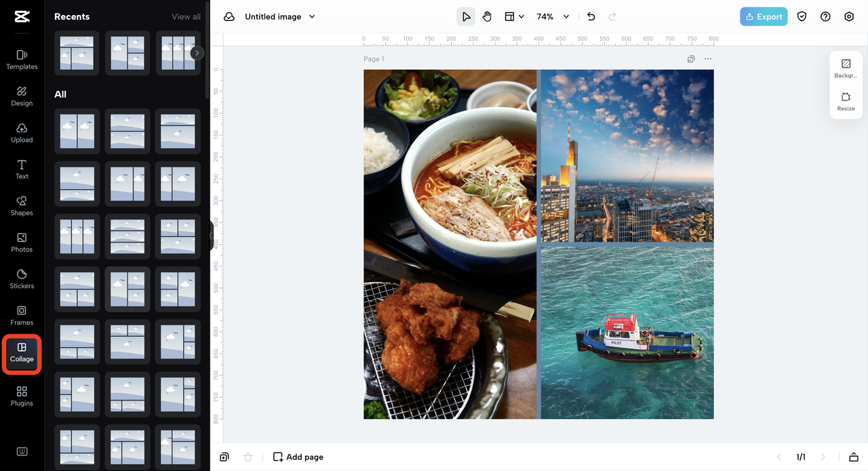Select the ramen food photo on canvas

[450, 244]
